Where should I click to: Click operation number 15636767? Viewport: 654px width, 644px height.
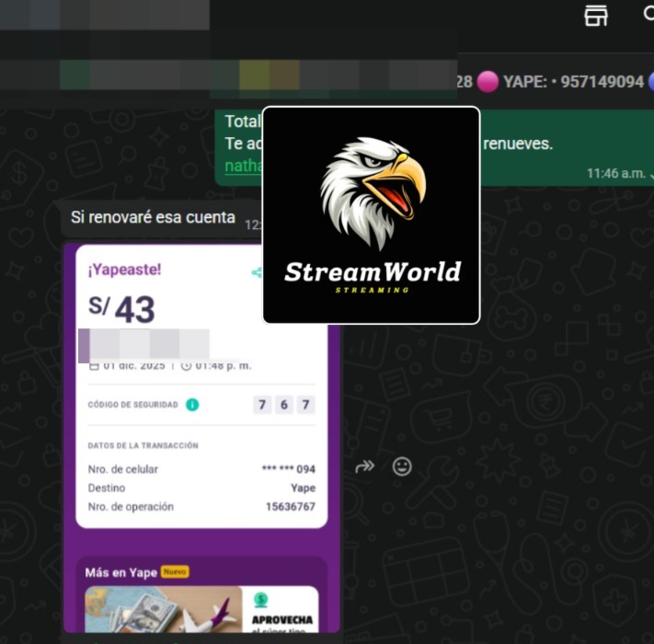tap(290, 507)
